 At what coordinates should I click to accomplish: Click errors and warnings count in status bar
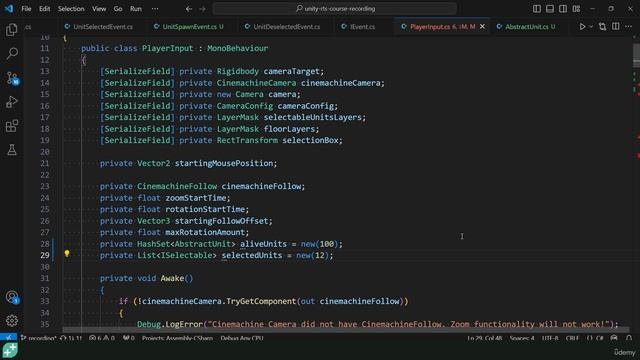102,338
